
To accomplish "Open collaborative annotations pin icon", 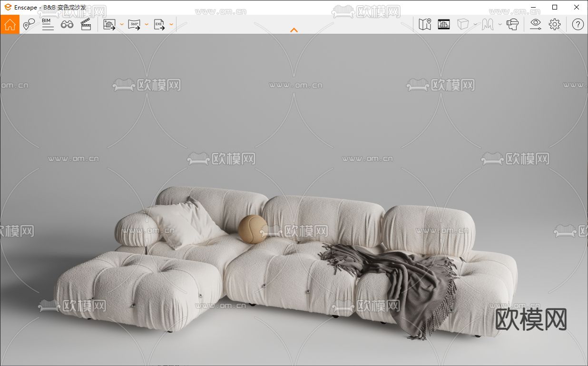I will tap(29, 24).
